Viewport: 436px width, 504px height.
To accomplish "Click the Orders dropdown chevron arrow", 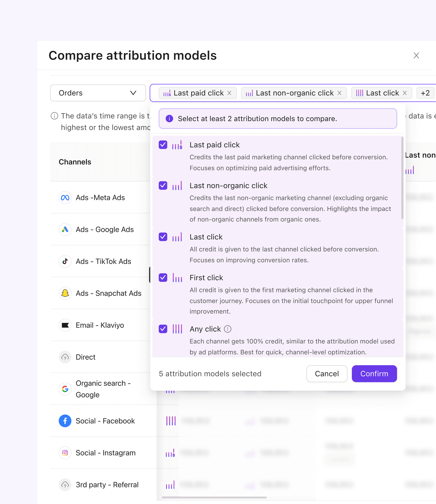I will click(133, 93).
